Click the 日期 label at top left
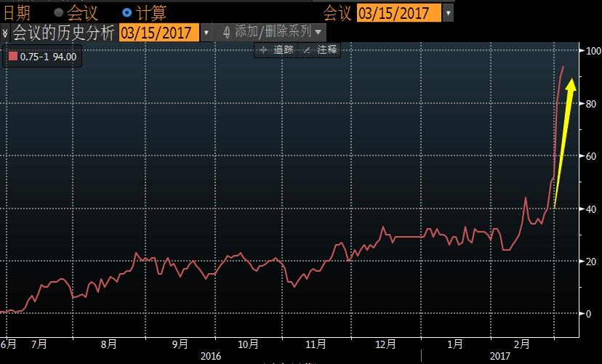602x364 pixels. click(18, 13)
